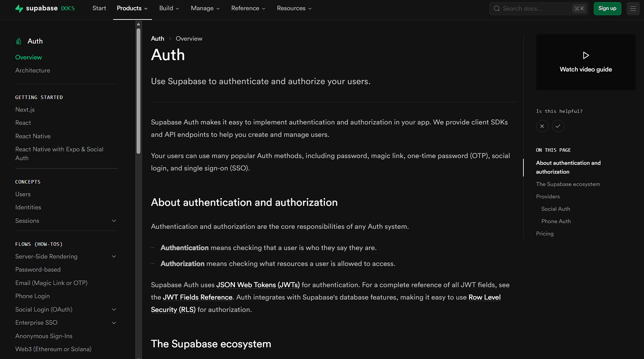644x359 pixels.
Task: Click the Supabase logo icon
Action: tap(19, 8)
